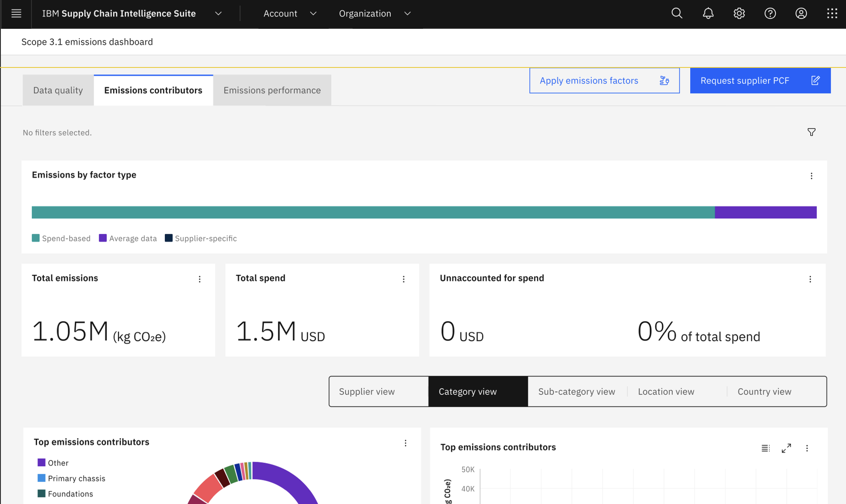Open the hamburger navigation menu
Screen dimensions: 846x504
[x=16, y=13]
